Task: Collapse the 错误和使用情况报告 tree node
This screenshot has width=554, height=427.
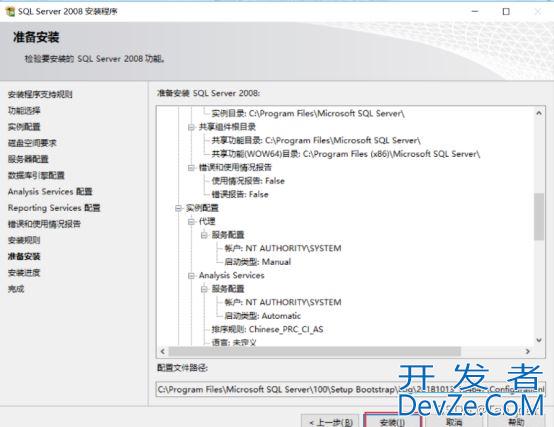Action: tap(191, 167)
